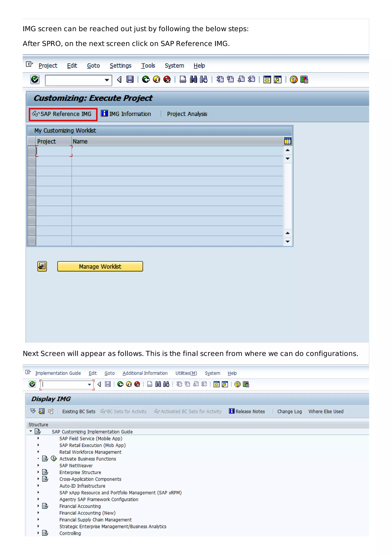The width and height of the screenshot is (392, 555).
Task: Click documentation icon beside Financial Accounting
Action: (x=45, y=506)
